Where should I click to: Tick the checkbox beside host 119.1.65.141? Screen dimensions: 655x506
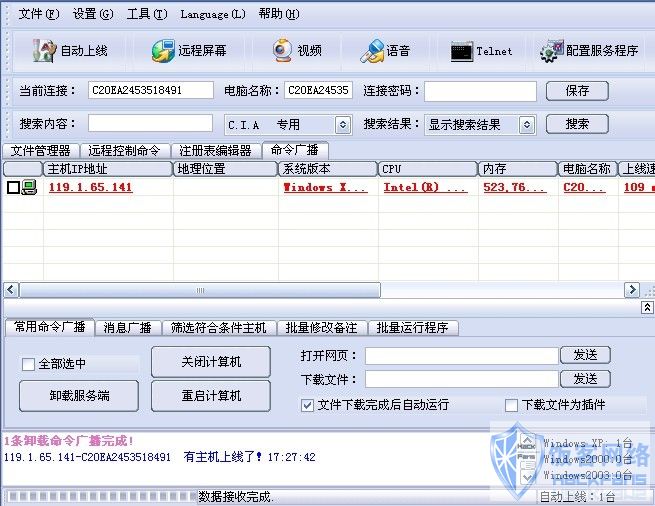[x=13, y=187]
